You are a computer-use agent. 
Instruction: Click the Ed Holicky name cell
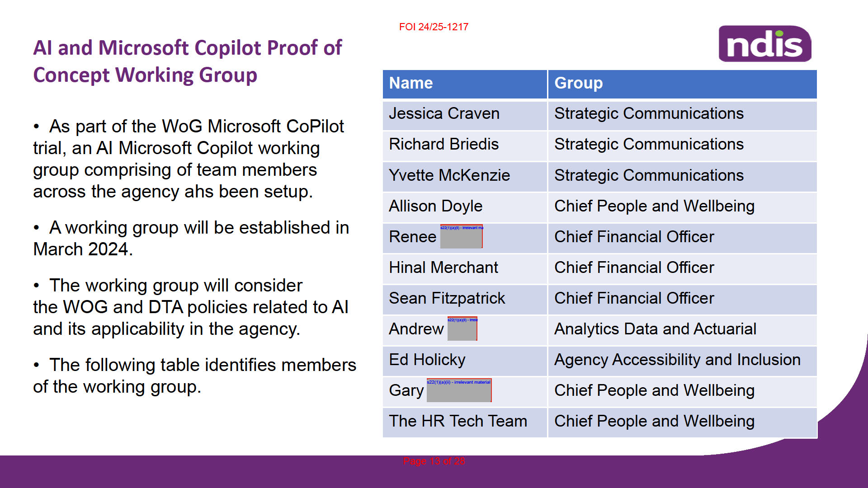coord(465,361)
